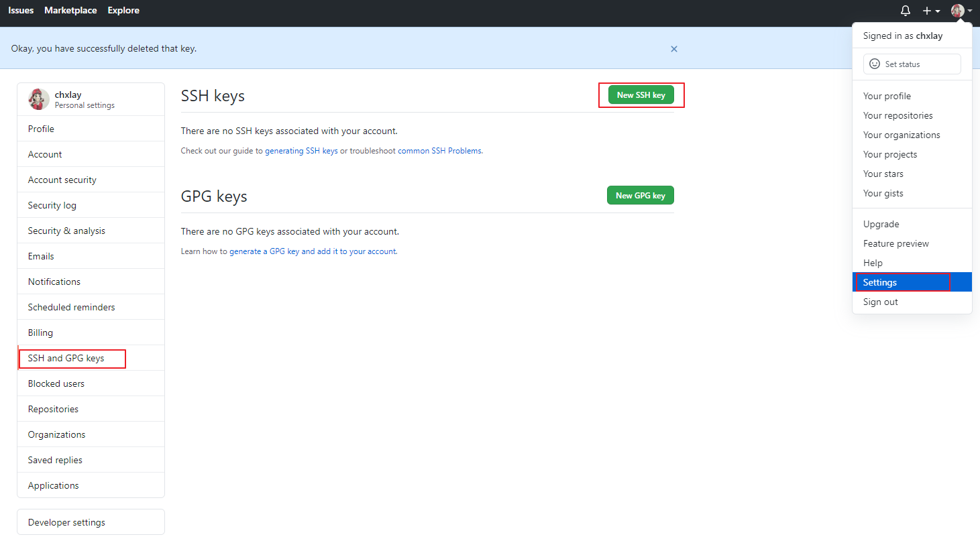
Task: Click the New SSH key button
Action: click(x=641, y=95)
